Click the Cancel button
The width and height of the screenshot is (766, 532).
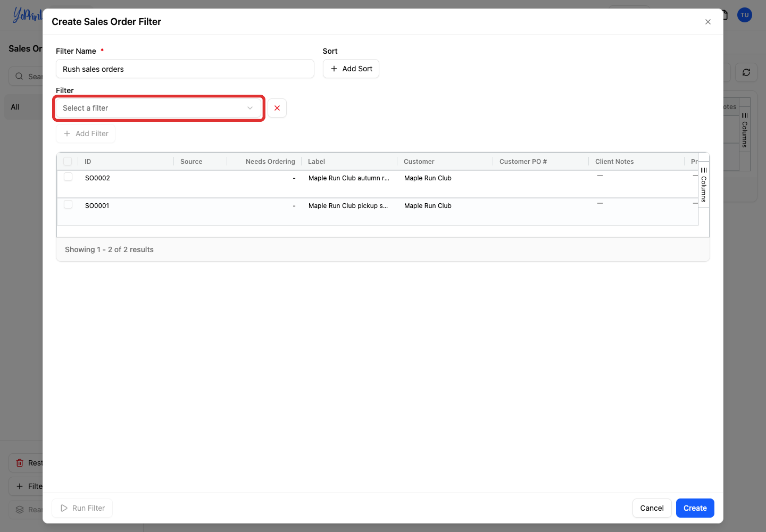pyautogui.click(x=652, y=508)
